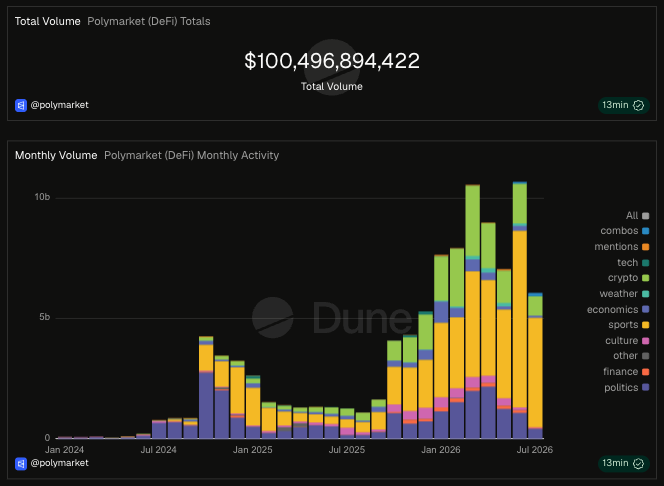Click the 13min refresh badge in Monthly Volume panel
Viewport: 664px width, 486px height.
tap(623, 463)
